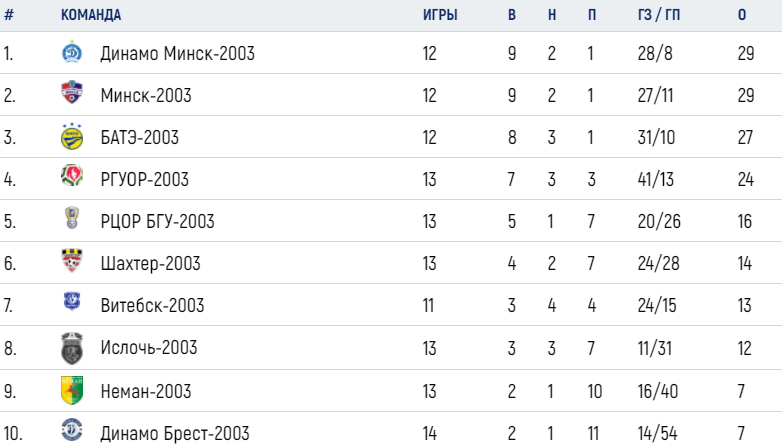The height and width of the screenshot is (445, 782).
Task: Click the Шахтер-2003 club badge
Action: click(72, 260)
